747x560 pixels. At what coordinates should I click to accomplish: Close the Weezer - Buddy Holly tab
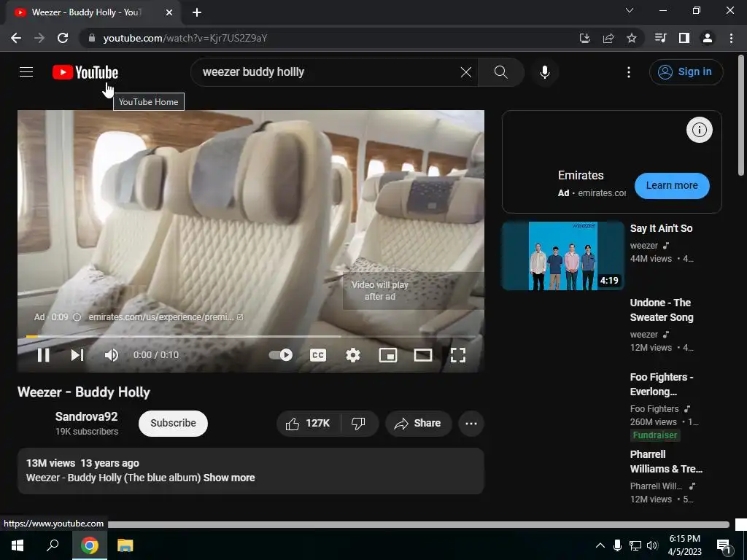[x=169, y=12]
